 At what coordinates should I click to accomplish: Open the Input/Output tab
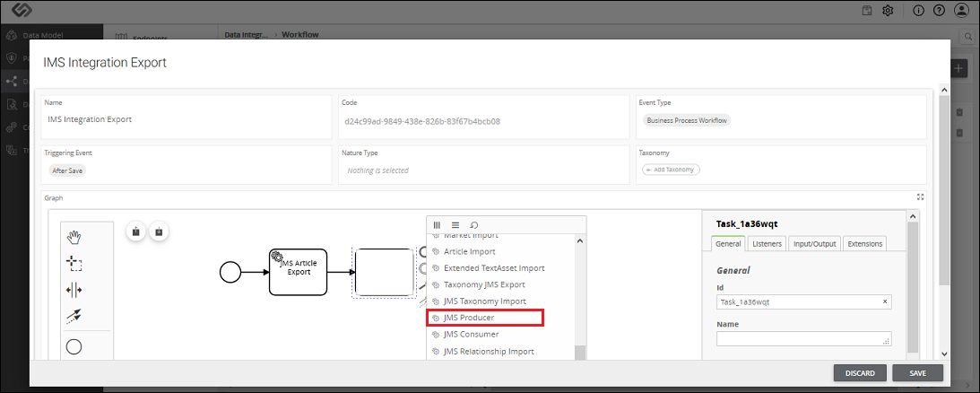tap(814, 244)
